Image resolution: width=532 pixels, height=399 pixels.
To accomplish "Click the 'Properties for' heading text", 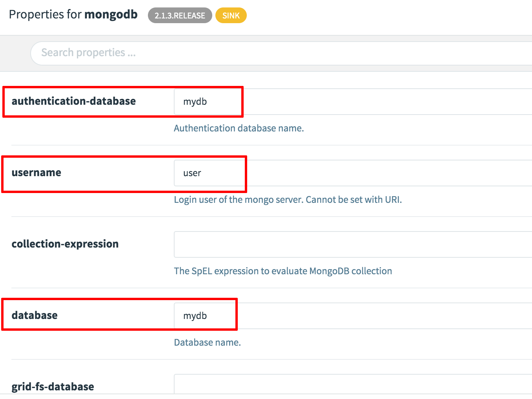I will point(45,15).
